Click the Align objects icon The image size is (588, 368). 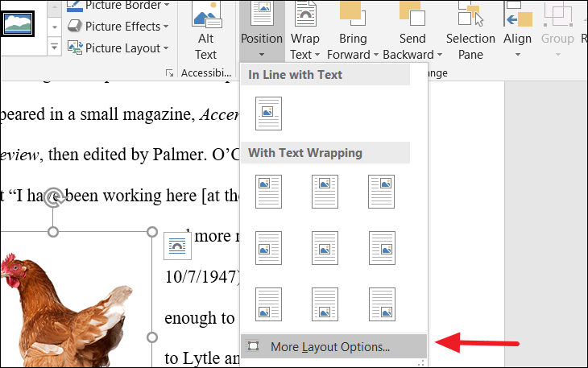pos(519,14)
